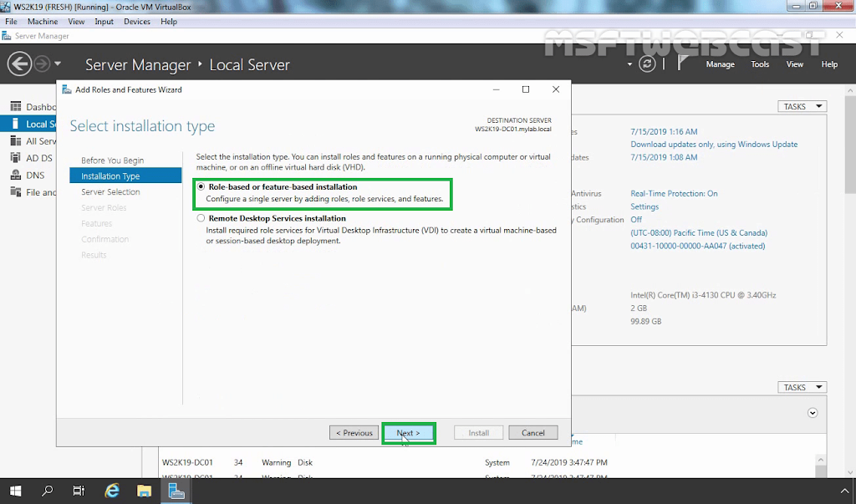Click the Previous button
The width and height of the screenshot is (856, 504).
[x=354, y=432]
